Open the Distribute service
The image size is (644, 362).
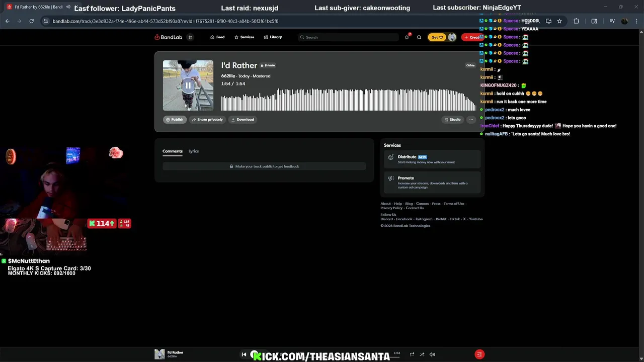(432, 159)
